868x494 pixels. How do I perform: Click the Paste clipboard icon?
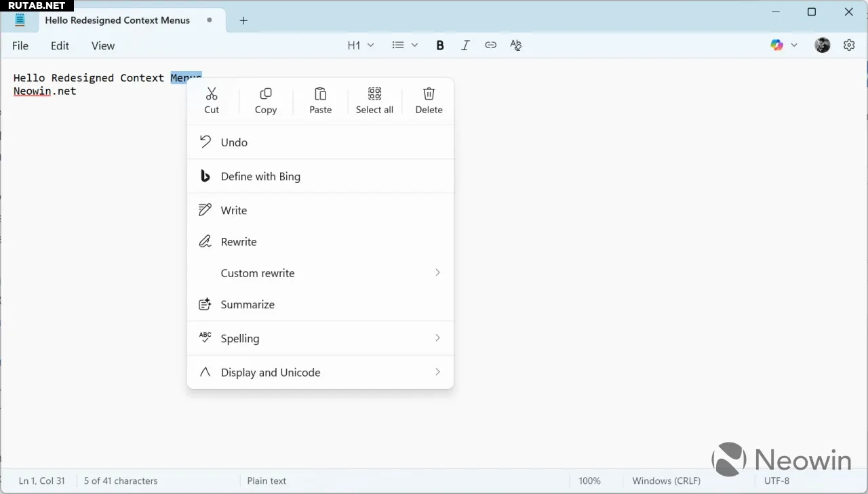click(321, 94)
